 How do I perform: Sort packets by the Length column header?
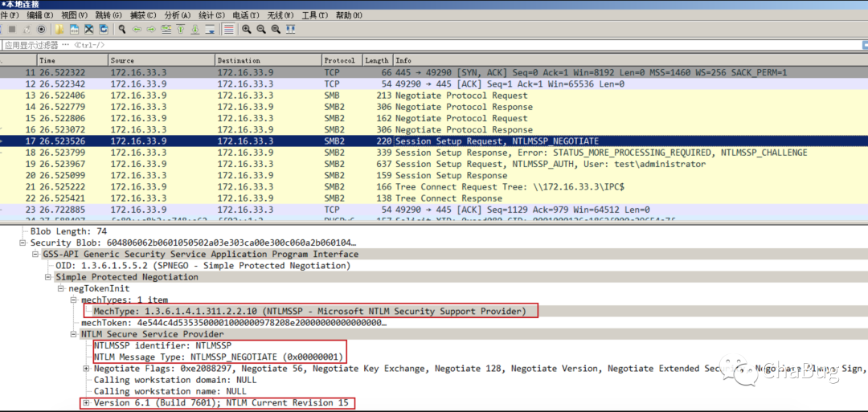[x=378, y=60]
